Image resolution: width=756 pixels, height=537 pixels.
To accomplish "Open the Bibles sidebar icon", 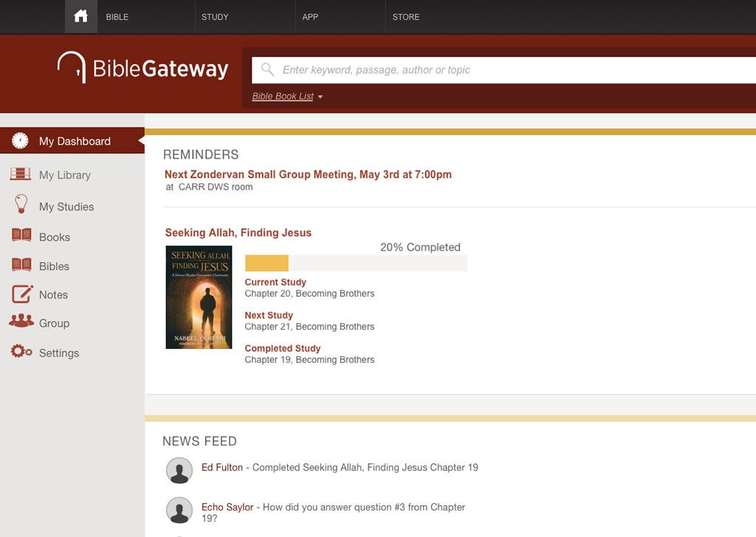I will click(21, 265).
